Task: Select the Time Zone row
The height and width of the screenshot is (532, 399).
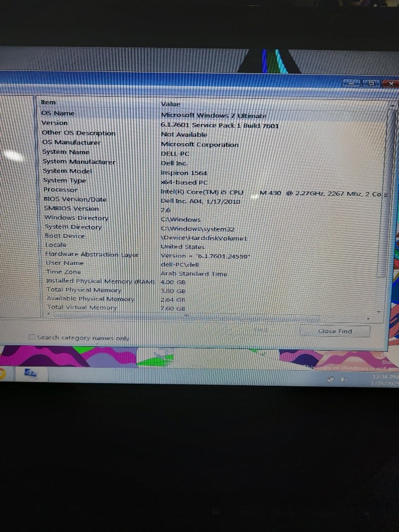Action: pos(213,272)
